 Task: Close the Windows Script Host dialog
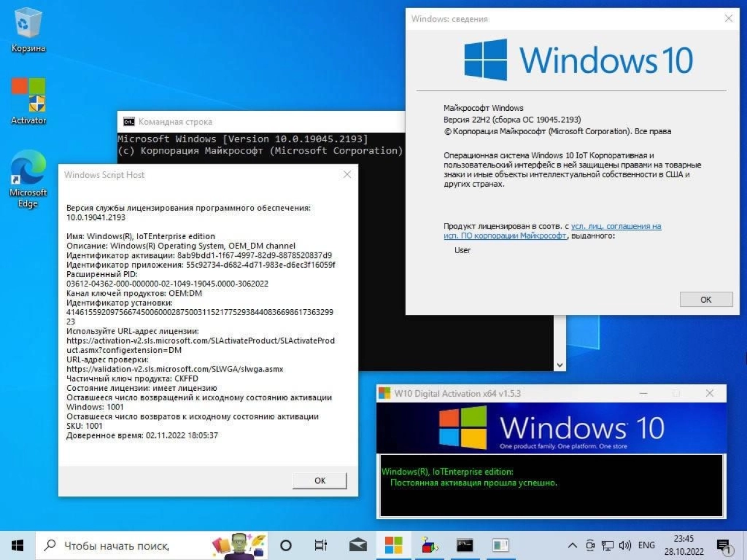[347, 174]
